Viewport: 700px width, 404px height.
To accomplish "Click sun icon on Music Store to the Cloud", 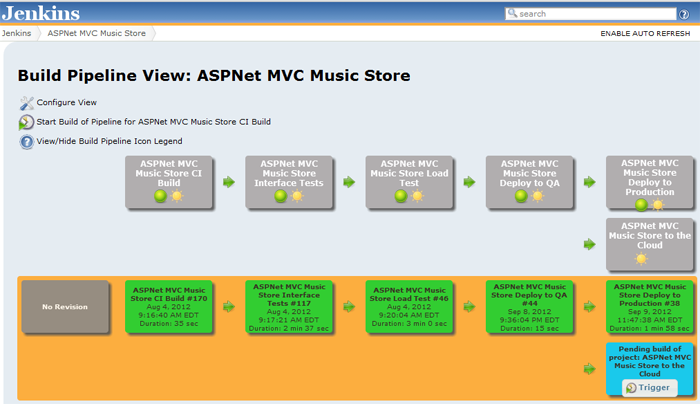I will point(642,258).
